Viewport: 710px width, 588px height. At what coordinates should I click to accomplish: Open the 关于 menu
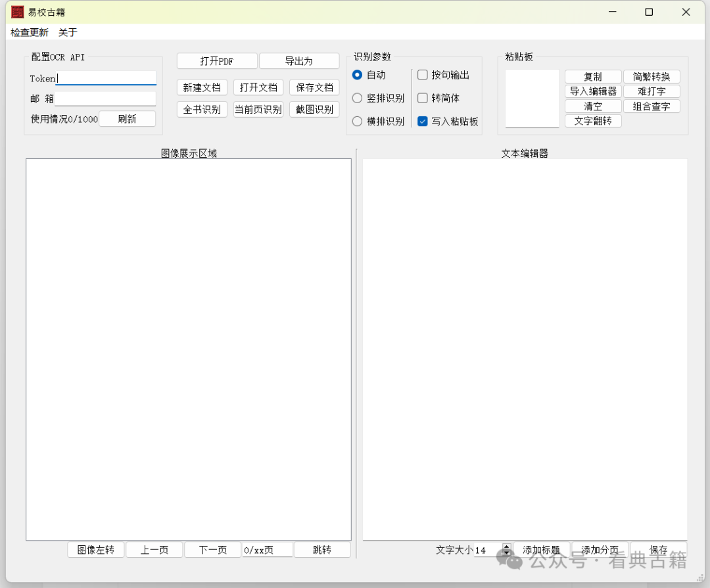[x=68, y=32]
